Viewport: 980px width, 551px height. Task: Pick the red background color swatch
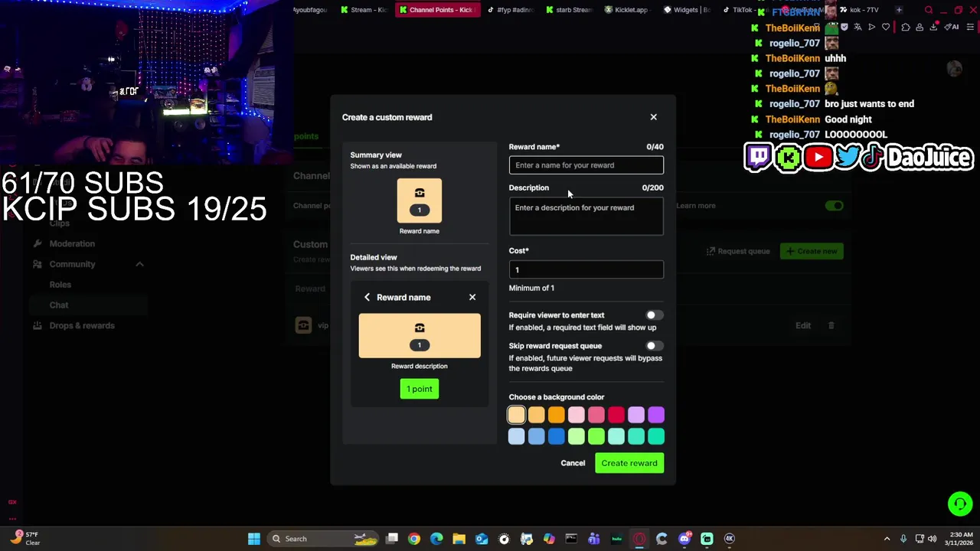[x=616, y=415]
